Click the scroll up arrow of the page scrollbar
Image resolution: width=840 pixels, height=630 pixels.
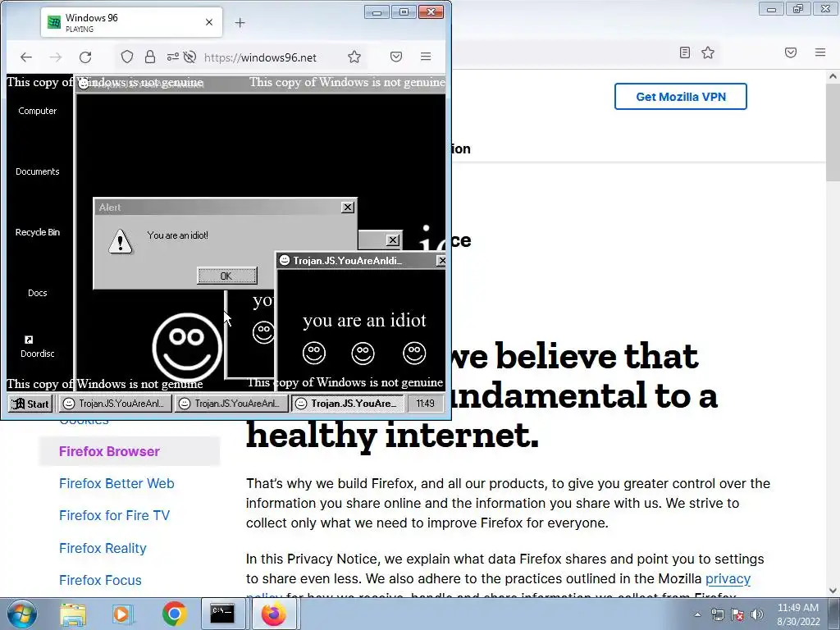coord(833,76)
